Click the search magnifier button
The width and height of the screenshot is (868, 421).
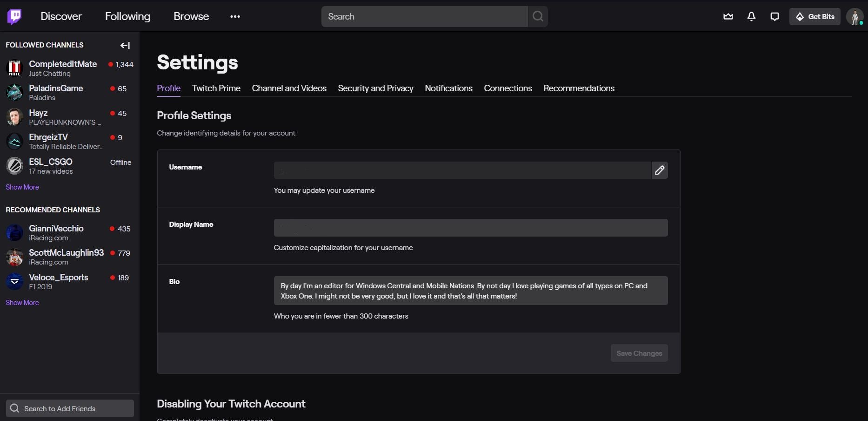538,17
